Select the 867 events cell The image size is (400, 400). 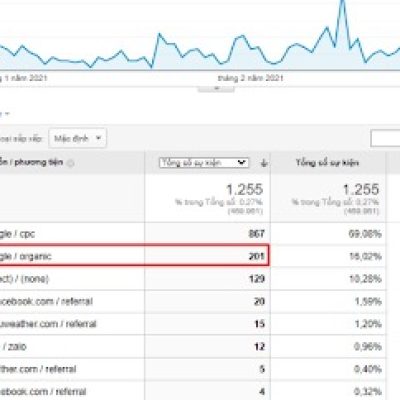[x=256, y=234]
